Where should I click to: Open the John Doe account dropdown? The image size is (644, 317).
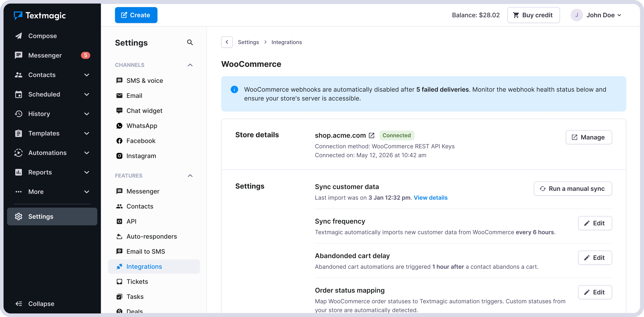pos(604,15)
